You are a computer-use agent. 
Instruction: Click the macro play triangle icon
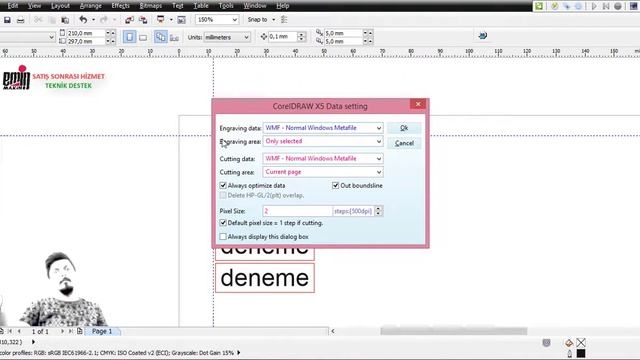tap(594, 6)
